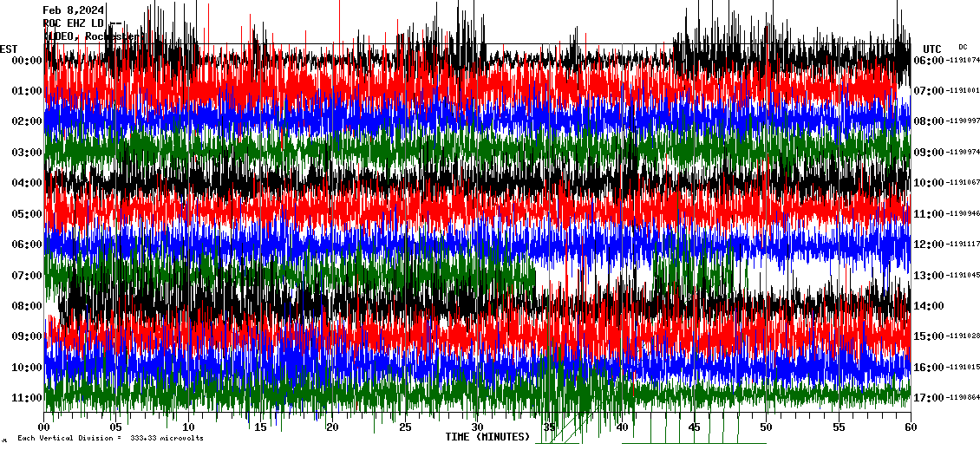
Task: Select the 01:00 EST row label
Action: click(26, 91)
